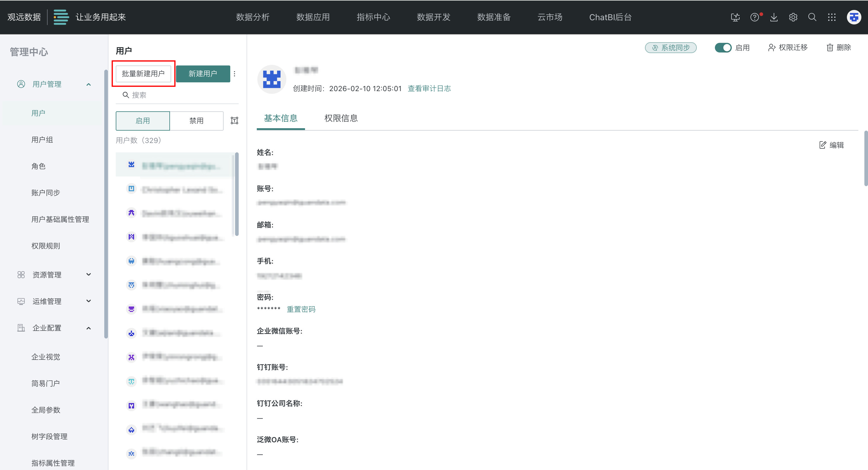
Task: Expand the 运维管理 section
Action: pyautogui.click(x=89, y=301)
